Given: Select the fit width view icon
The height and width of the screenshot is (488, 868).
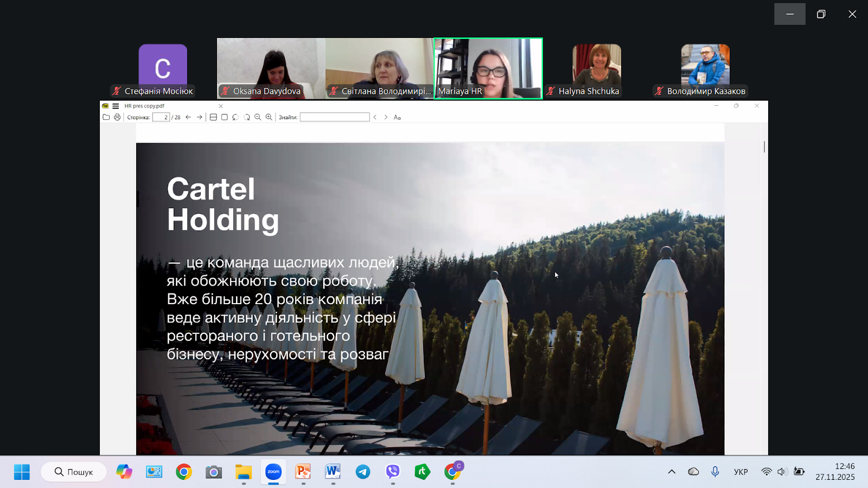Looking at the screenshot, I should pos(213,117).
